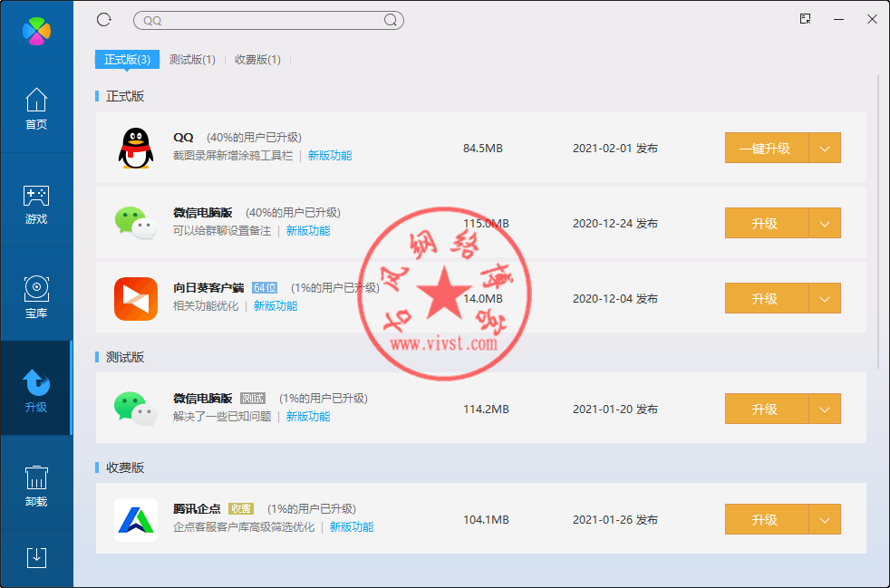Open 新版功能 link for QQ
The width and height of the screenshot is (890, 588).
[330, 156]
